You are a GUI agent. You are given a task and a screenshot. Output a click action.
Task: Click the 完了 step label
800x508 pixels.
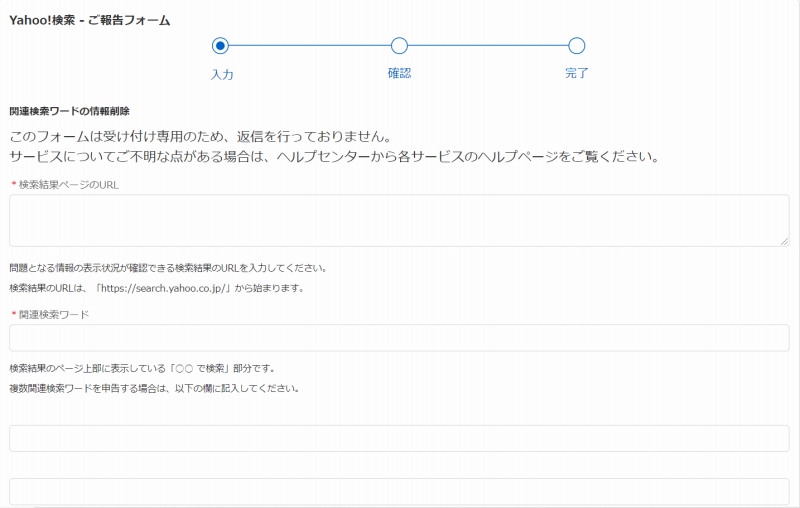pos(577,73)
